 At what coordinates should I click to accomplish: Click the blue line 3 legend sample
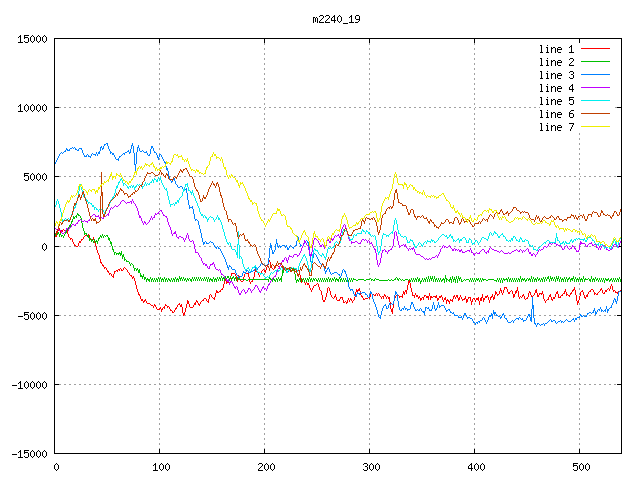coord(596,75)
